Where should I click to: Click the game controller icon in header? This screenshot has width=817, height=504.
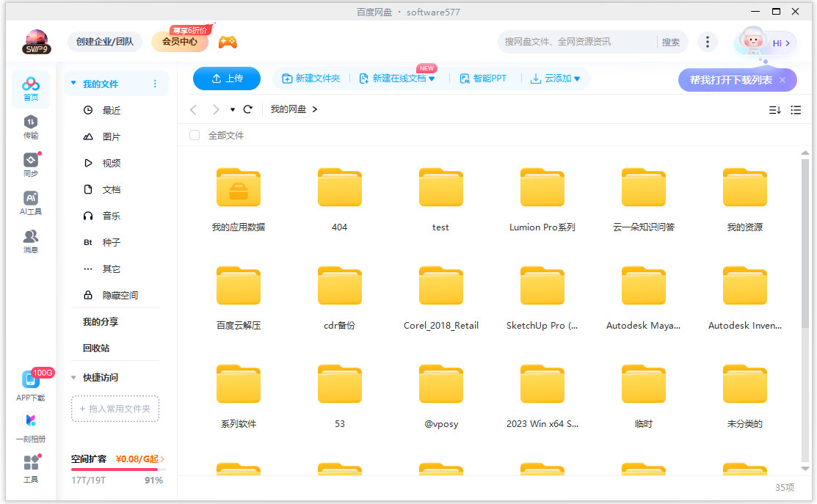click(x=228, y=42)
